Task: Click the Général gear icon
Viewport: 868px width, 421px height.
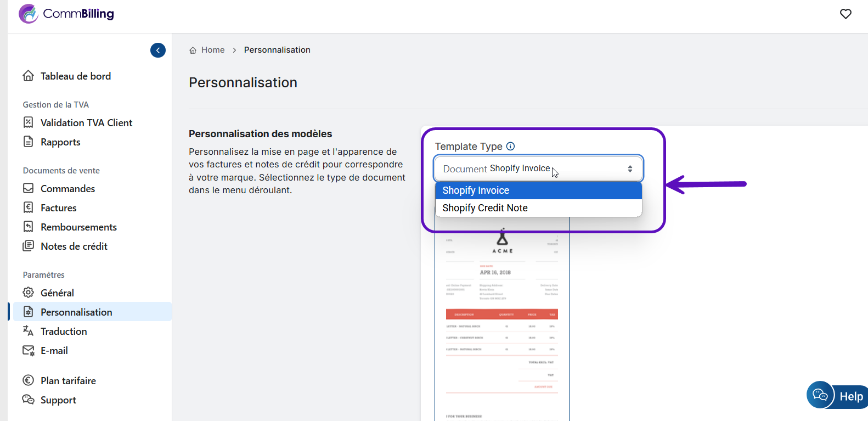Action: pos(29,293)
